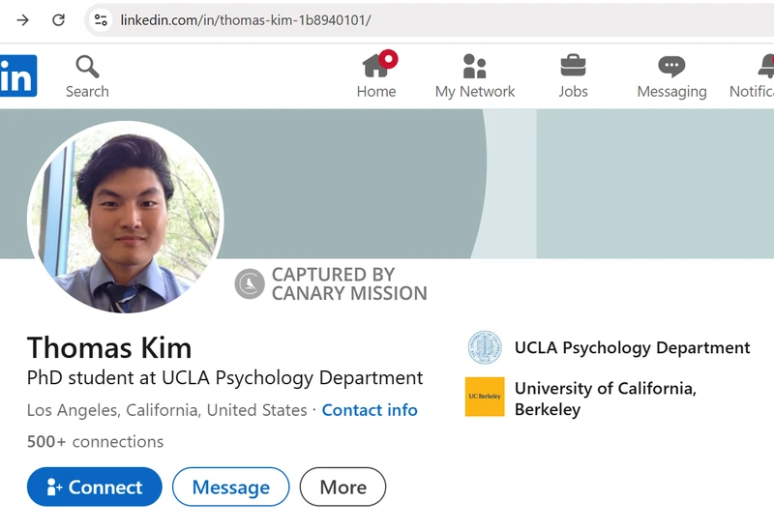Select the linkedin.com URL in address bar
Viewport: 774px width, 532px height.
click(246, 19)
